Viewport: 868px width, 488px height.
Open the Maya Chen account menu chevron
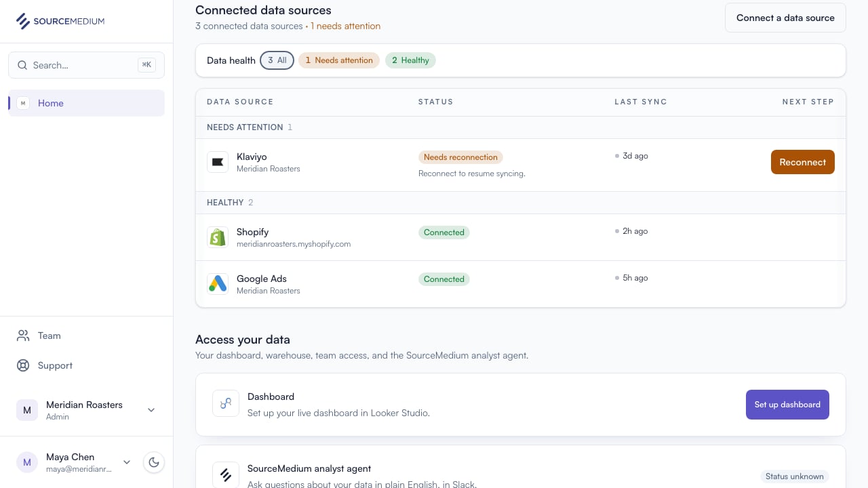pos(127,462)
